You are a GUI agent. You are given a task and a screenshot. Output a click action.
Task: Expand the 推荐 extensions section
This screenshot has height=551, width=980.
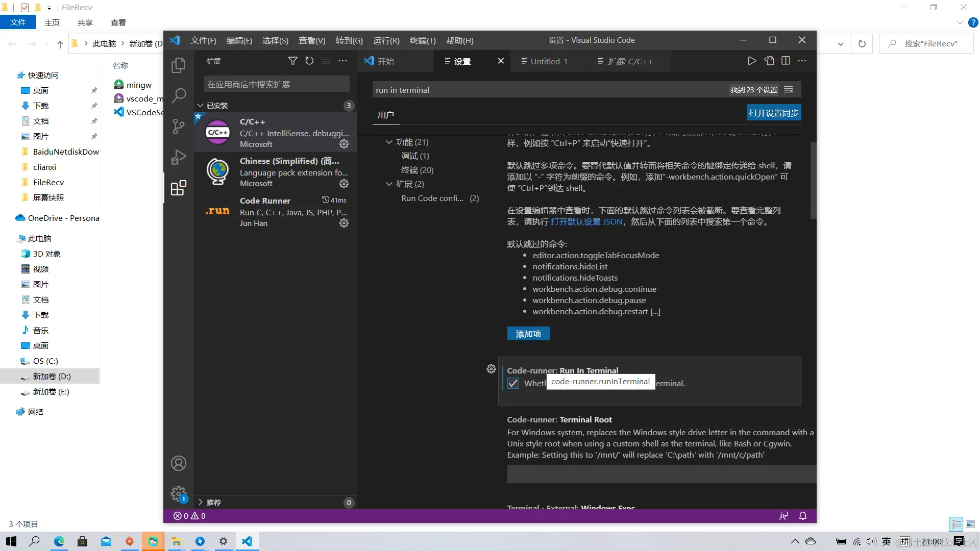(201, 503)
